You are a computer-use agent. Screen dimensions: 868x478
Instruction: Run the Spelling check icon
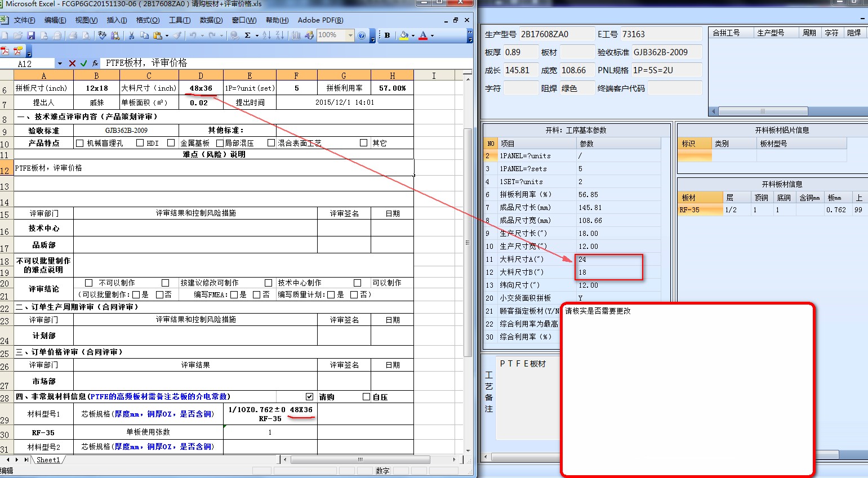[x=102, y=35]
